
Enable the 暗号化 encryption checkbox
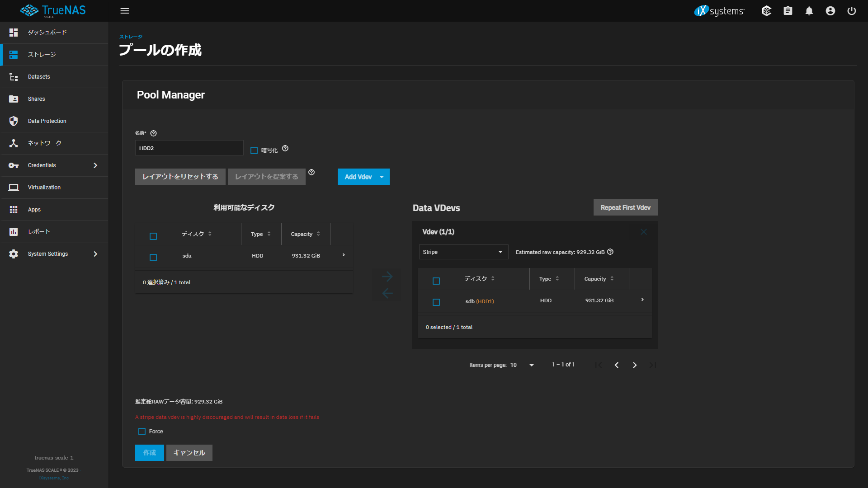pyautogui.click(x=254, y=150)
